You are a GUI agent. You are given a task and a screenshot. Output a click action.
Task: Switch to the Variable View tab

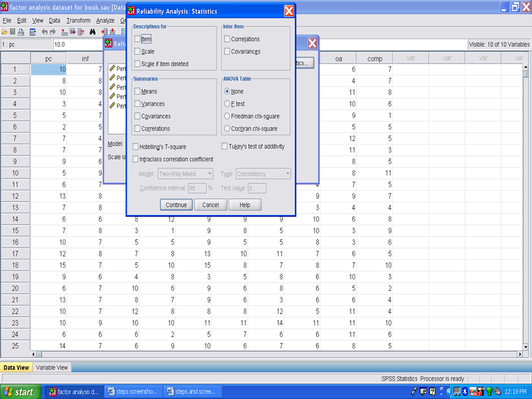pos(52,367)
